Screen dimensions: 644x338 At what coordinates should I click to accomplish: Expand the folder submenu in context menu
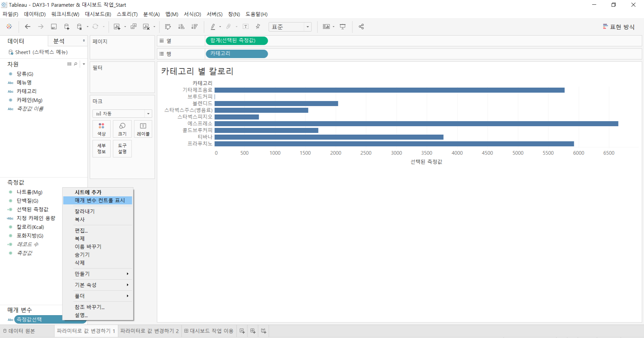coord(98,296)
